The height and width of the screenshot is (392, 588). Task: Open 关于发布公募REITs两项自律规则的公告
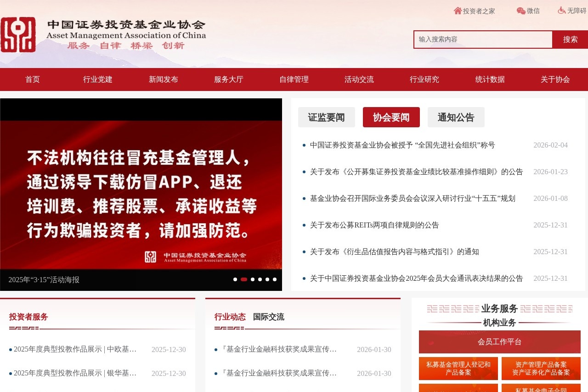tap(374, 225)
